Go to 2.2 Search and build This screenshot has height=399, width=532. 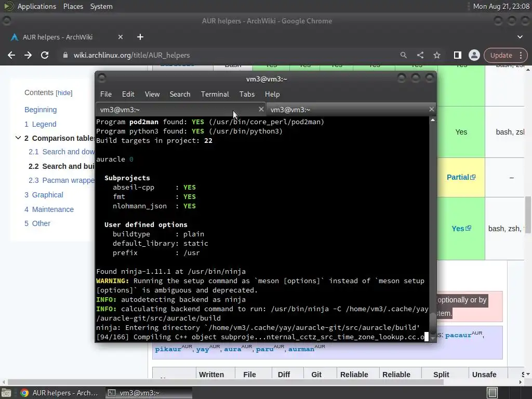pyautogui.click(x=61, y=166)
